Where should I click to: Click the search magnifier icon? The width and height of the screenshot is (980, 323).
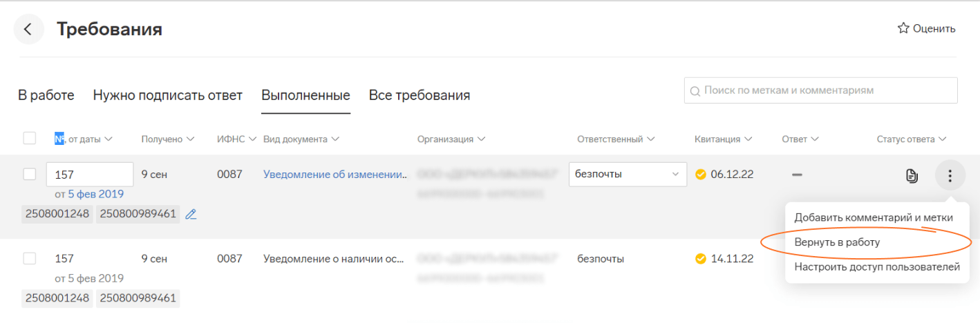695,90
